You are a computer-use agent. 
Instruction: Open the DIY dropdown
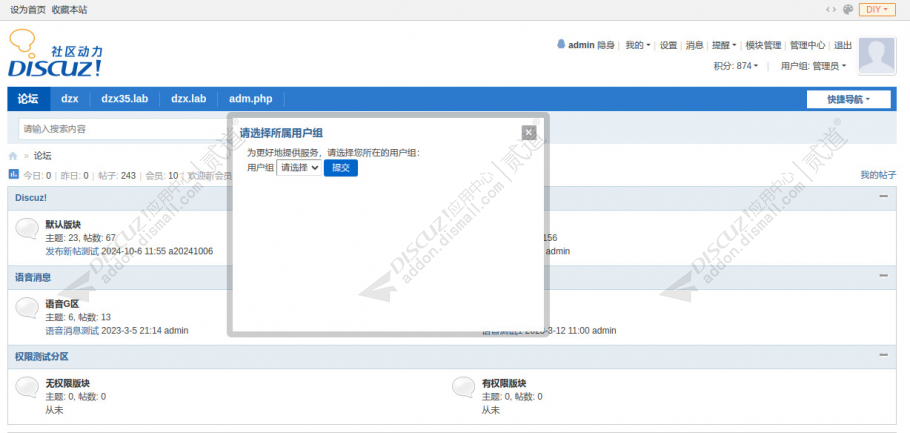[877, 9]
